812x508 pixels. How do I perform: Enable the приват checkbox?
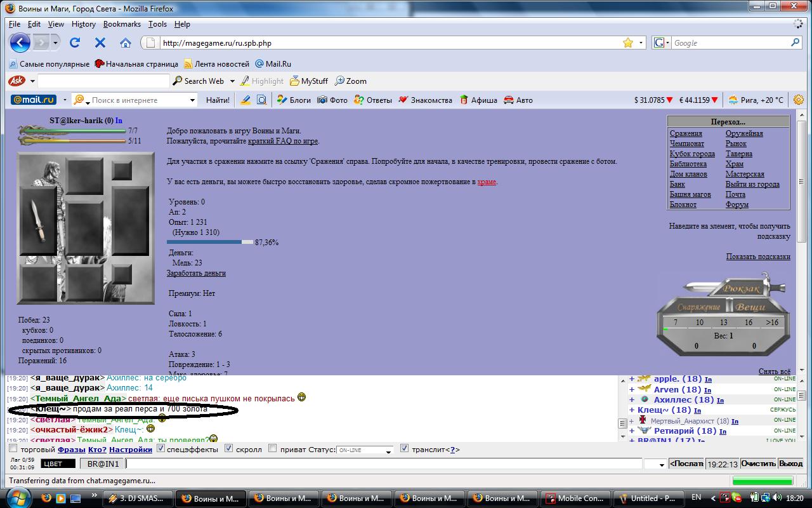pos(272,449)
